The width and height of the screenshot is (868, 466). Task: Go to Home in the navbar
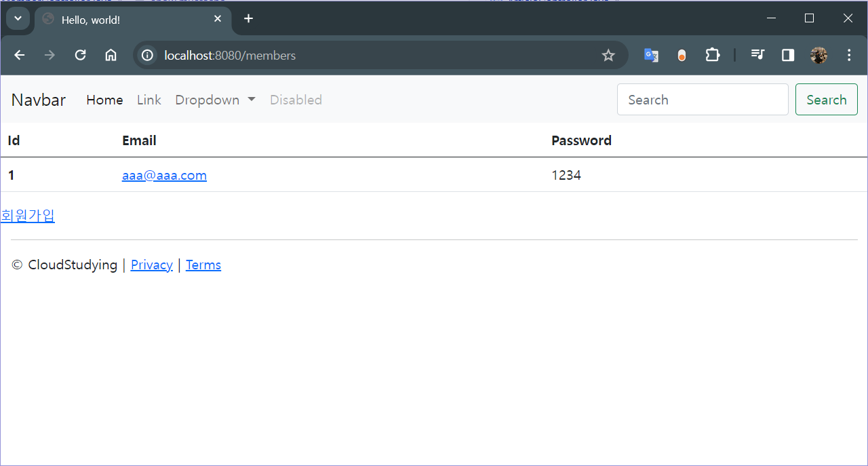point(104,100)
